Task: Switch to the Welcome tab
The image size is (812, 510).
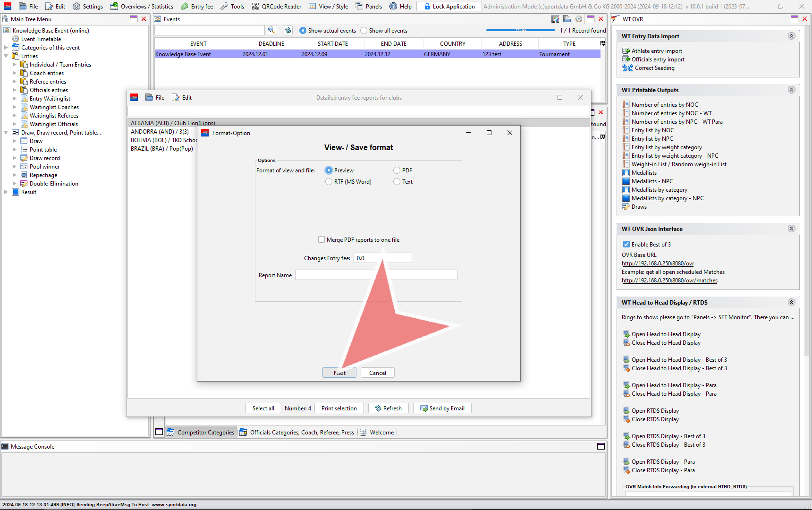Action: click(x=381, y=433)
